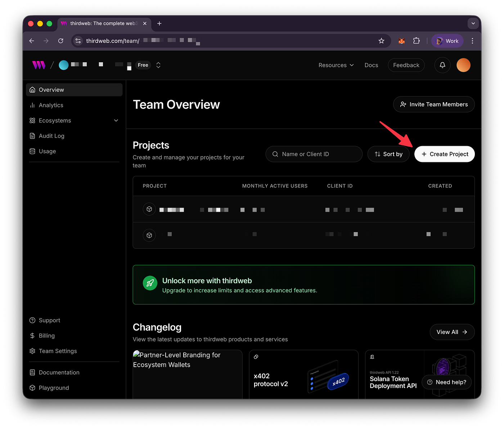Click View All changelog button

click(452, 332)
